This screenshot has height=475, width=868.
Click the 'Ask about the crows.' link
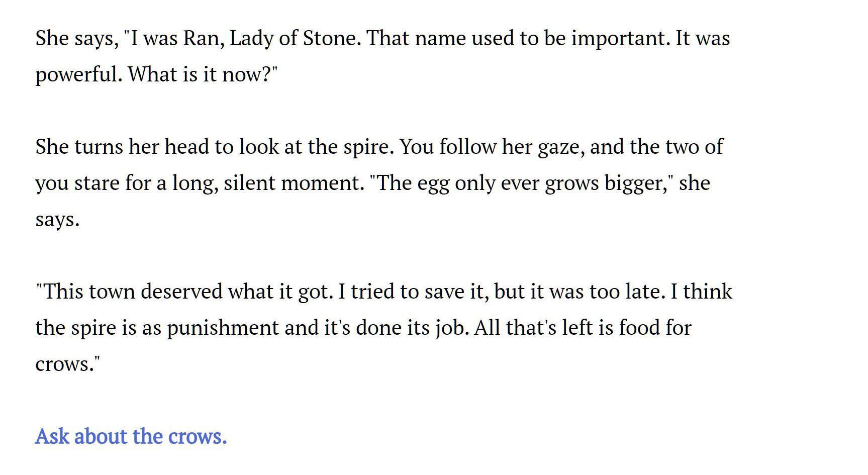[131, 436]
